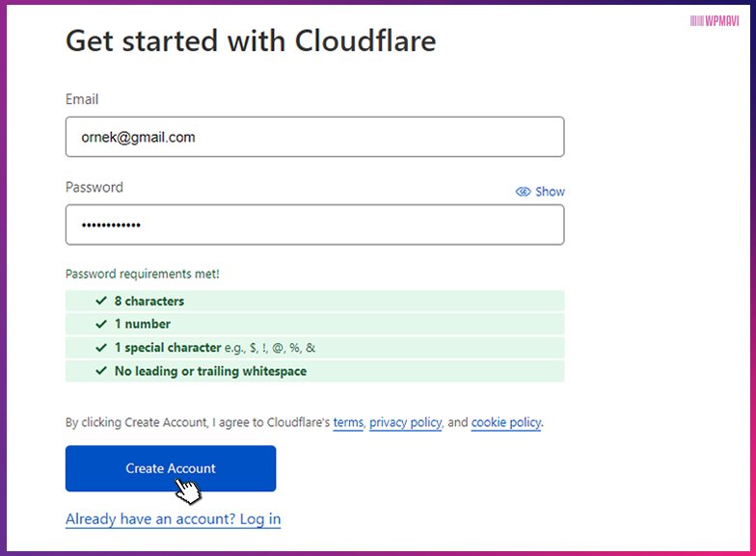This screenshot has width=756, height=556.
Task: Click the 'Password' field label
Action: click(94, 187)
